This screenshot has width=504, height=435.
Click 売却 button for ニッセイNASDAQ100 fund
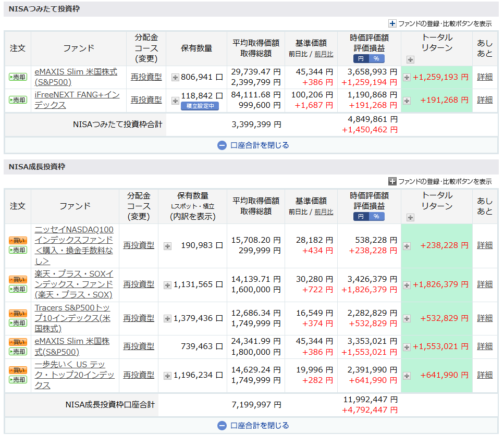(18, 250)
